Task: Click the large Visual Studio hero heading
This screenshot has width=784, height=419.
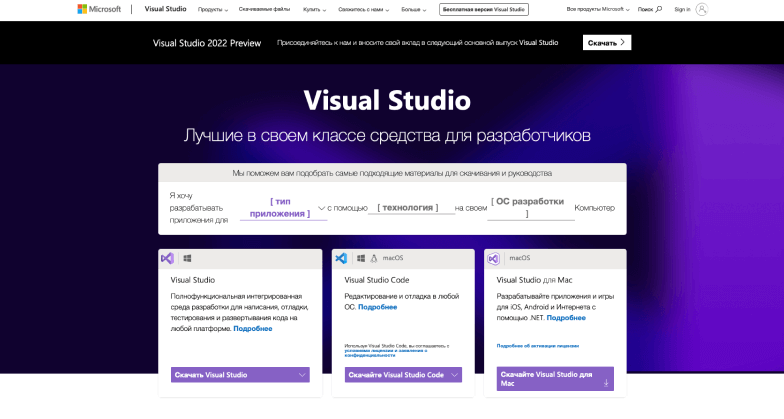Action: click(387, 100)
